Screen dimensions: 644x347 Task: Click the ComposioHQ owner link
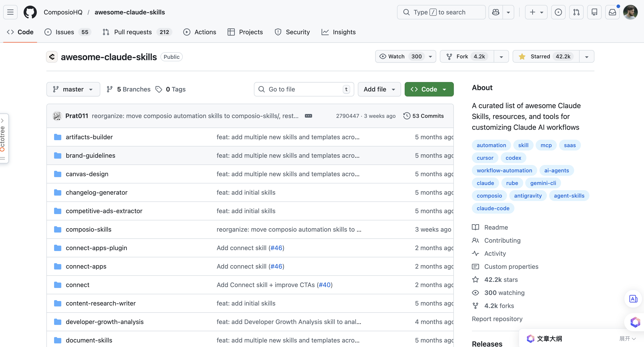pyautogui.click(x=63, y=12)
